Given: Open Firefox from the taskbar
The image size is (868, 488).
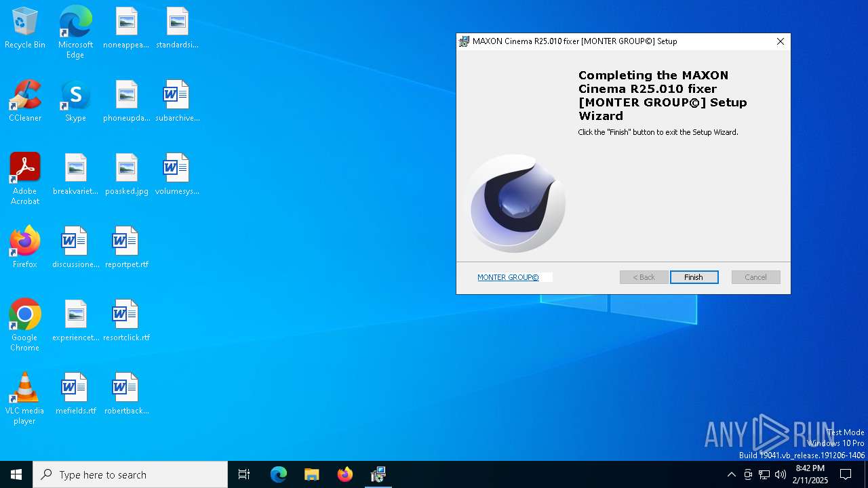Looking at the screenshot, I should pyautogui.click(x=344, y=474).
